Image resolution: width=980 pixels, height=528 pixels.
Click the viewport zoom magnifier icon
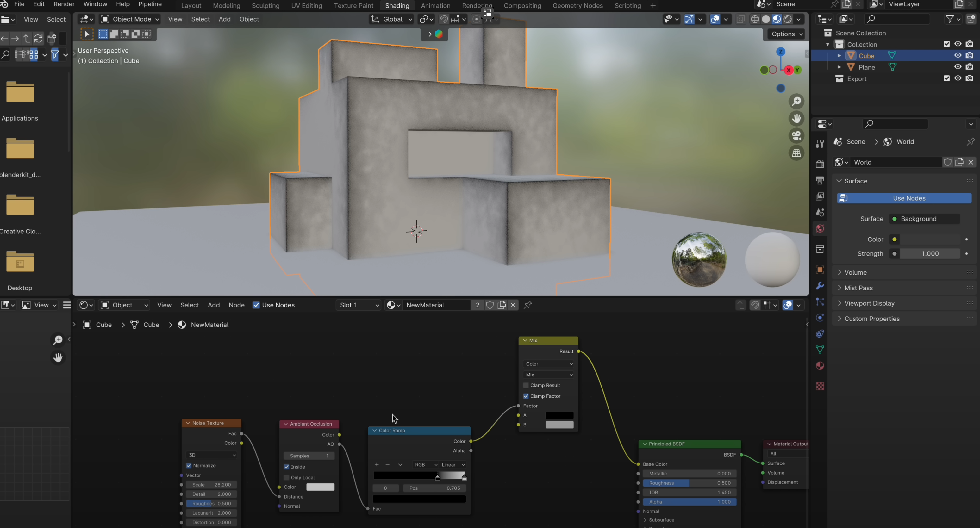[796, 101]
